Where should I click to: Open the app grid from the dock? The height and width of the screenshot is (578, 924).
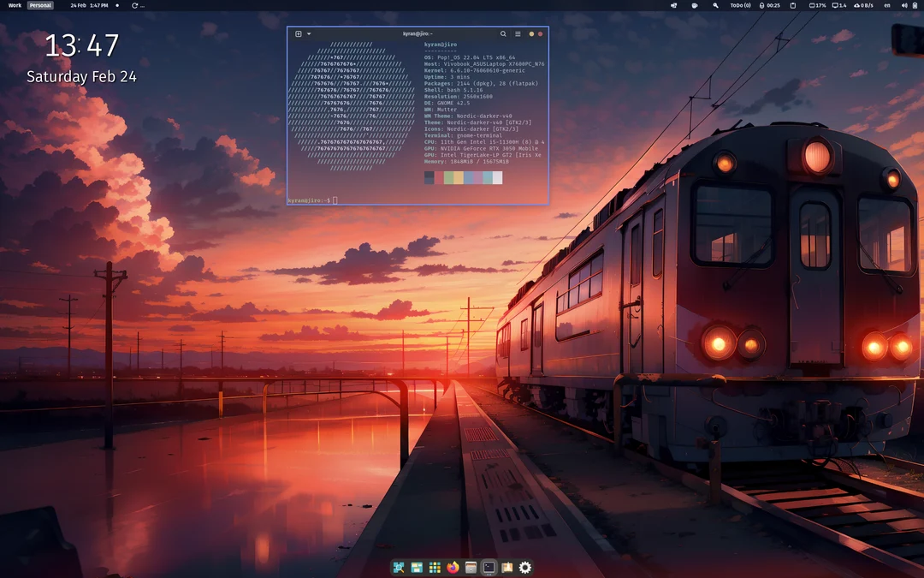(x=434, y=568)
